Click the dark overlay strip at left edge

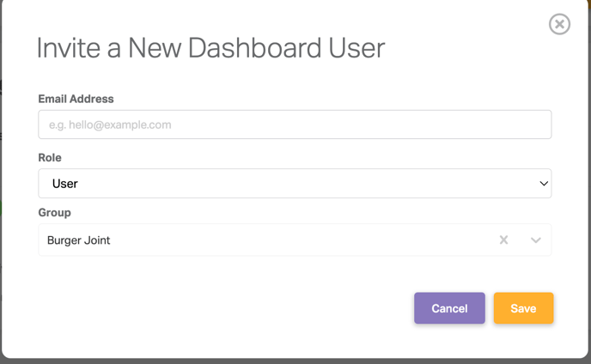click(1, 181)
